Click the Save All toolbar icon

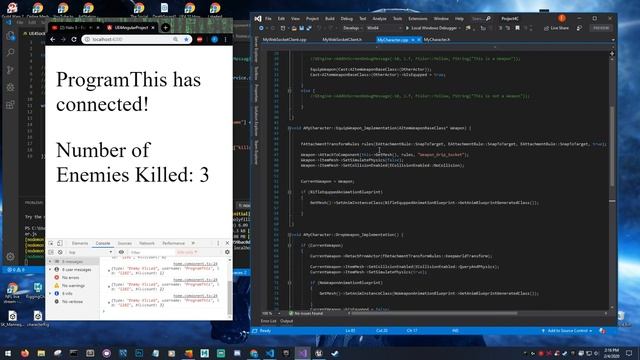[309, 28]
